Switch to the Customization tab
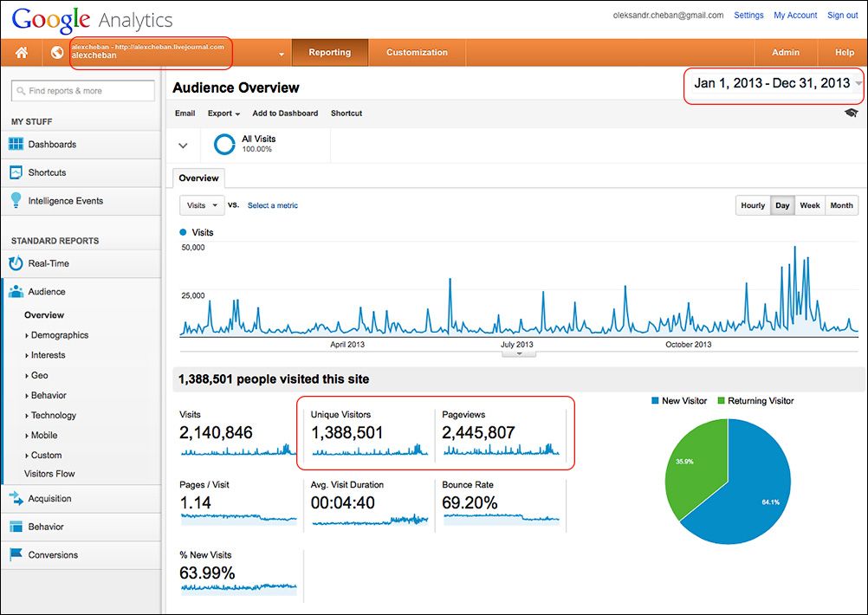 (x=417, y=53)
